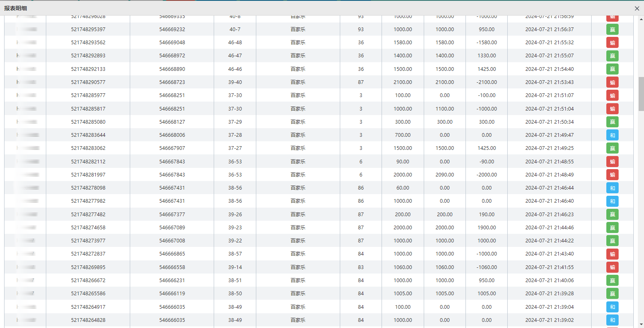Click the 赢 badge for order 521748274658

click(612, 228)
